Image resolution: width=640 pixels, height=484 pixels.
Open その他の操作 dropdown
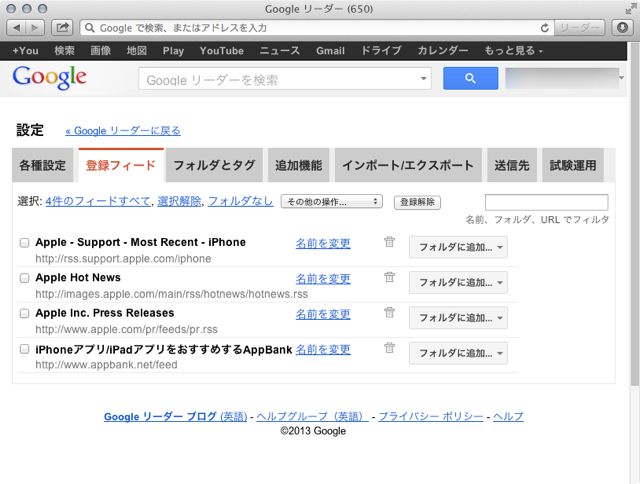pyautogui.click(x=331, y=202)
